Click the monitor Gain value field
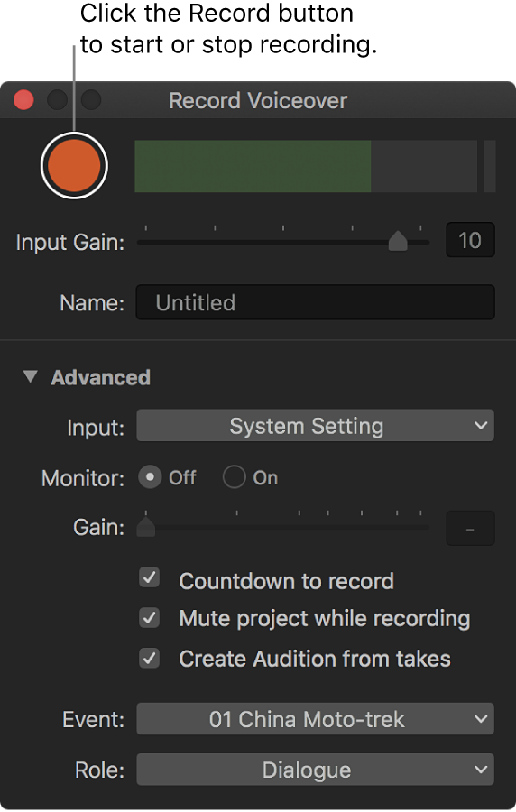This screenshot has height=812, width=516. tap(471, 528)
